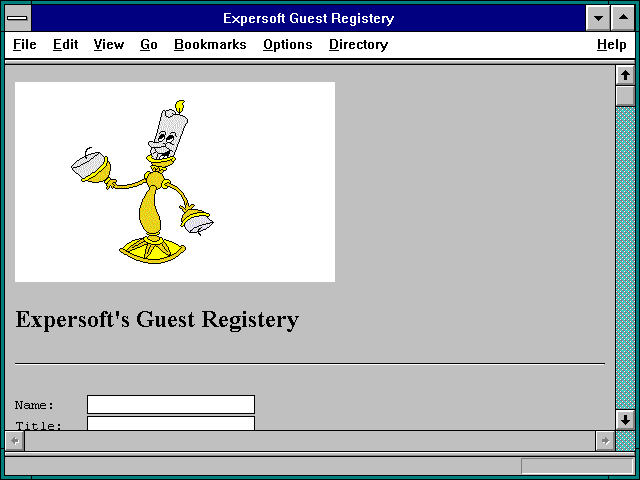Open the Help menu
The image size is (640, 480).
(611, 44)
